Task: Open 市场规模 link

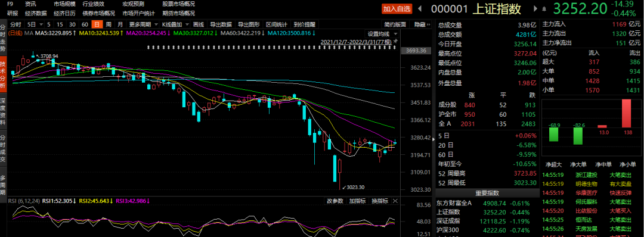Action: pyautogui.click(x=64, y=4)
